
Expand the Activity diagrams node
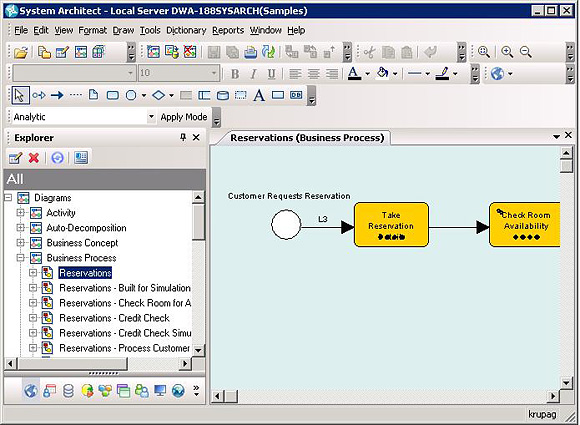21,213
